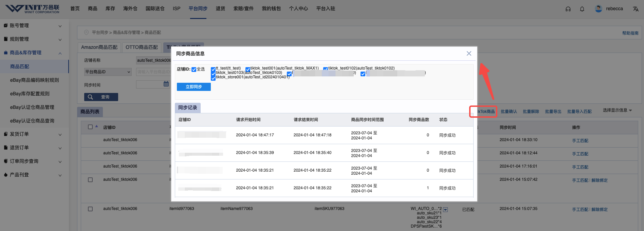Click the 账号管理 sidebar icon
This screenshot has width=644, height=231.
tap(5, 25)
